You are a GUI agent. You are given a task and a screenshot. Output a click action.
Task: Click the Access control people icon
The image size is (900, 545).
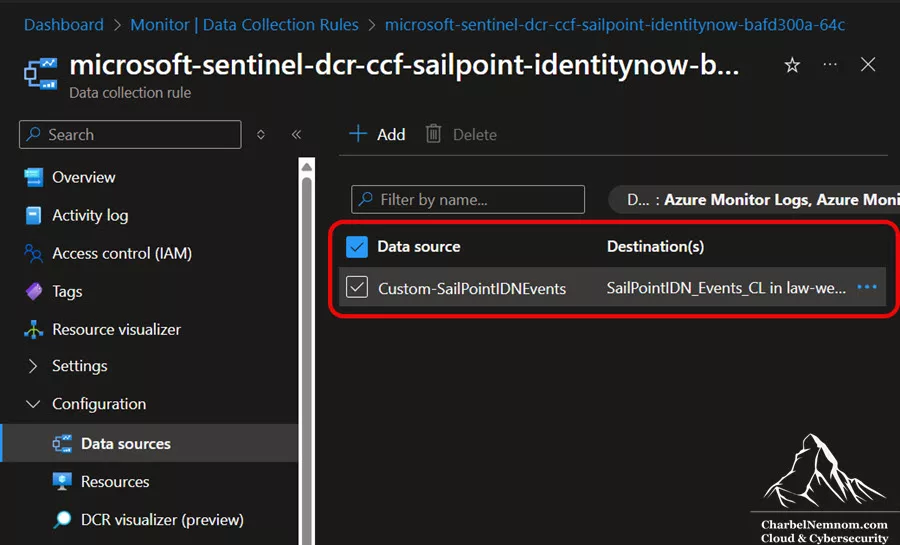coord(34,254)
